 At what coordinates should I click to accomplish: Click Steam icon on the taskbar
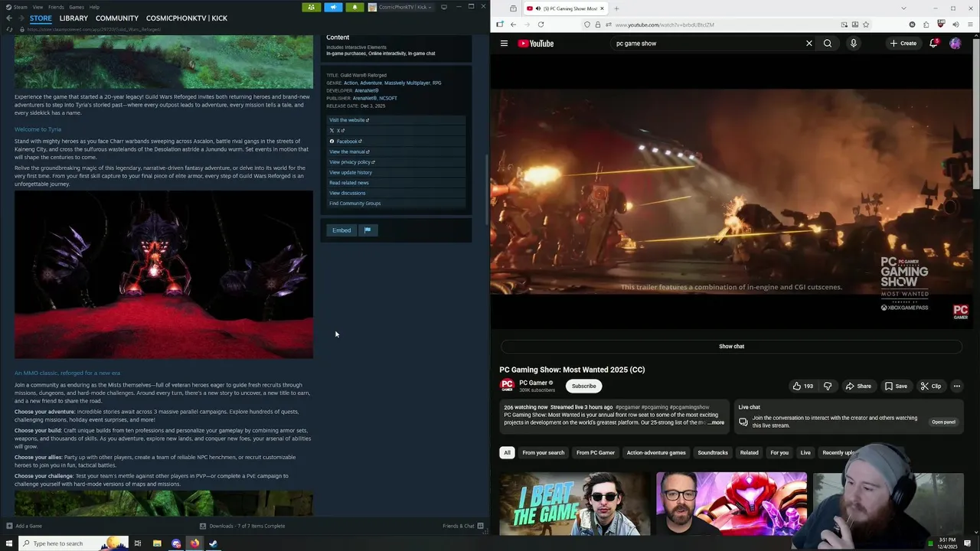coord(214,543)
